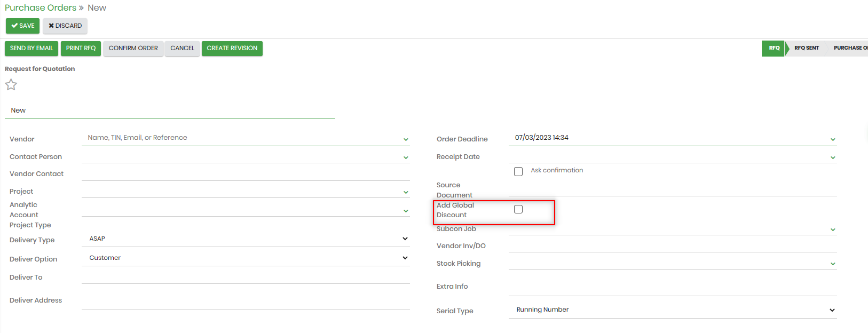Select the RFQ status stage
Image resolution: width=868 pixels, height=333 pixels.
774,48
